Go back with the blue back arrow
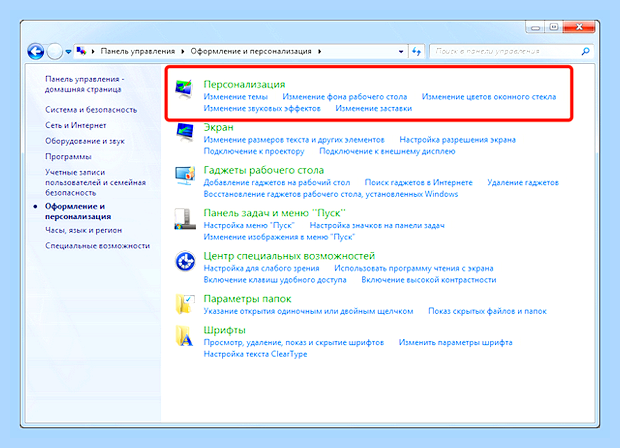Screen dimensions: 620x448 [x=36, y=51]
